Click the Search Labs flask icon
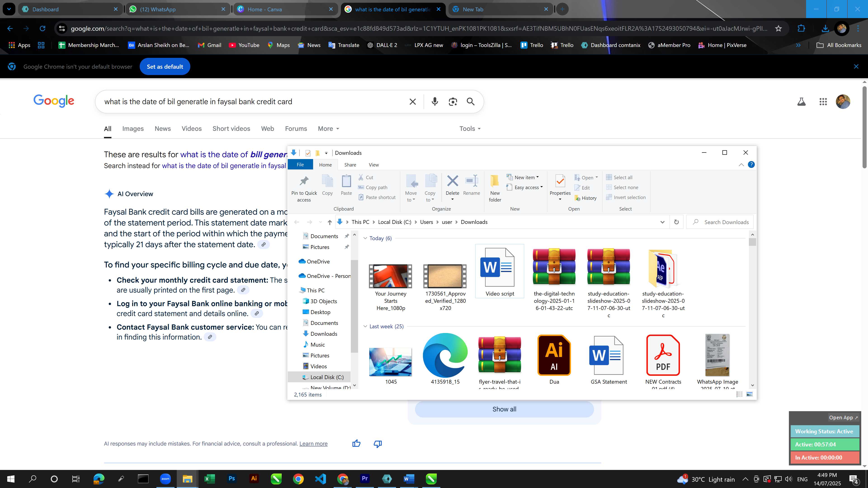868x488 pixels. (802, 102)
